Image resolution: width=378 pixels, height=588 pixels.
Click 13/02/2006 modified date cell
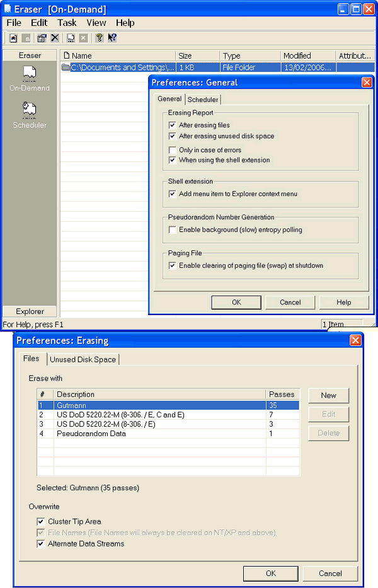coord(307,67)
